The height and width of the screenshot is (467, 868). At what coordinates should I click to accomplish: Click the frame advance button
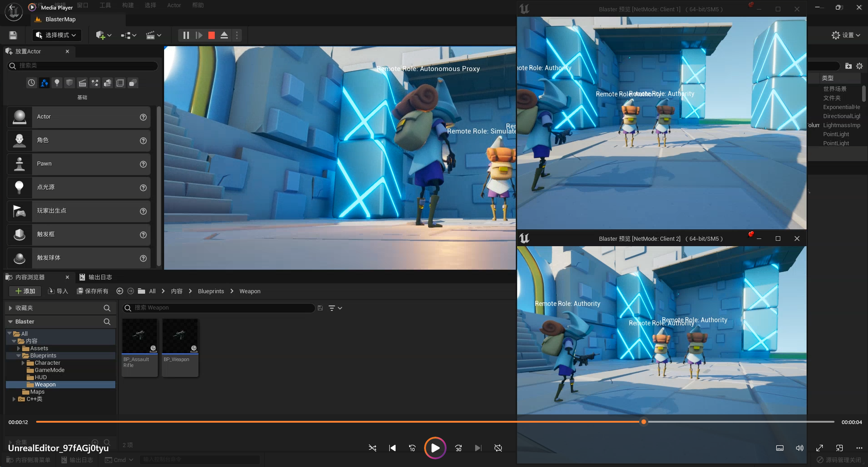pos(199,35)
